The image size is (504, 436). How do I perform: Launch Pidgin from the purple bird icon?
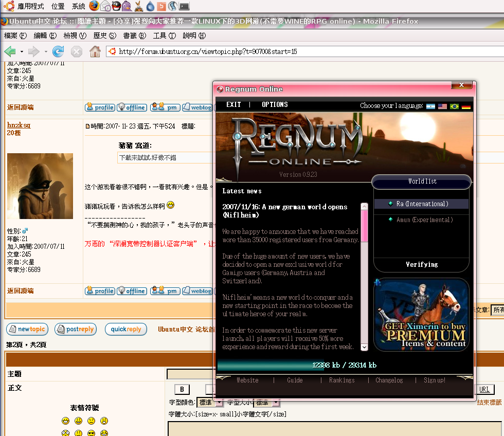[x=128, y=6]
